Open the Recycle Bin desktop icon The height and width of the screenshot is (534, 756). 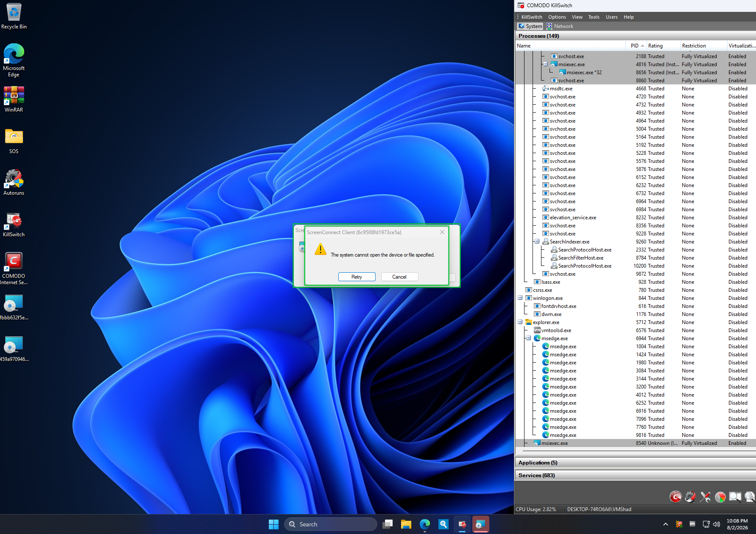coord(14,16)
